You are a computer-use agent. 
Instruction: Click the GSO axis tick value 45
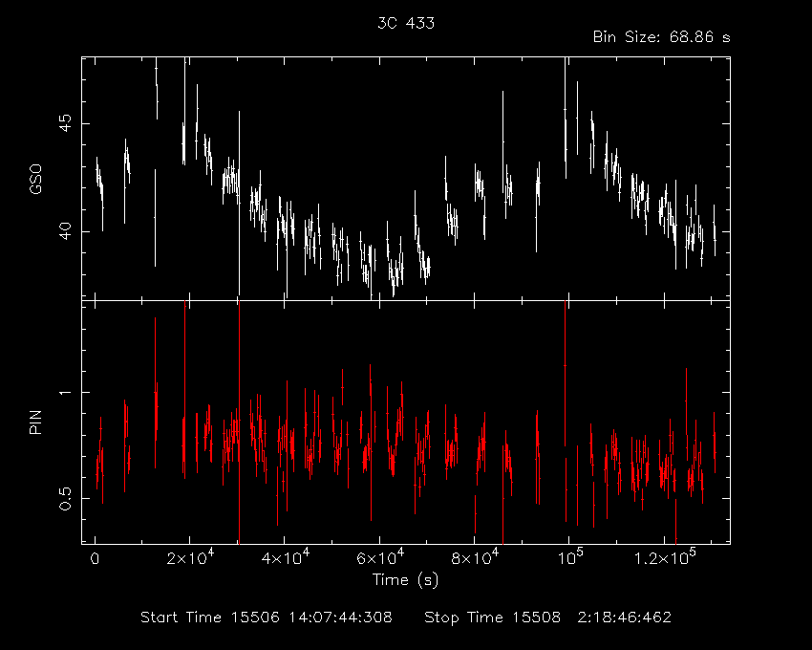tap(65, 123)
